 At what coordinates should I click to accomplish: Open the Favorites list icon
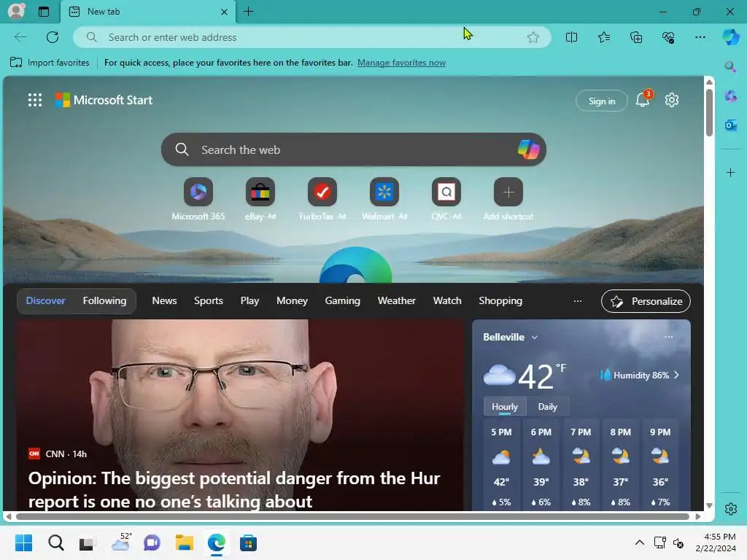603,37
